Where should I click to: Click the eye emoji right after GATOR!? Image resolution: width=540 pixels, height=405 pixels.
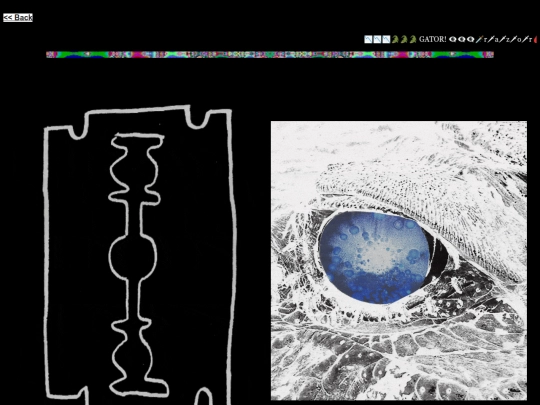pos(453,39)
